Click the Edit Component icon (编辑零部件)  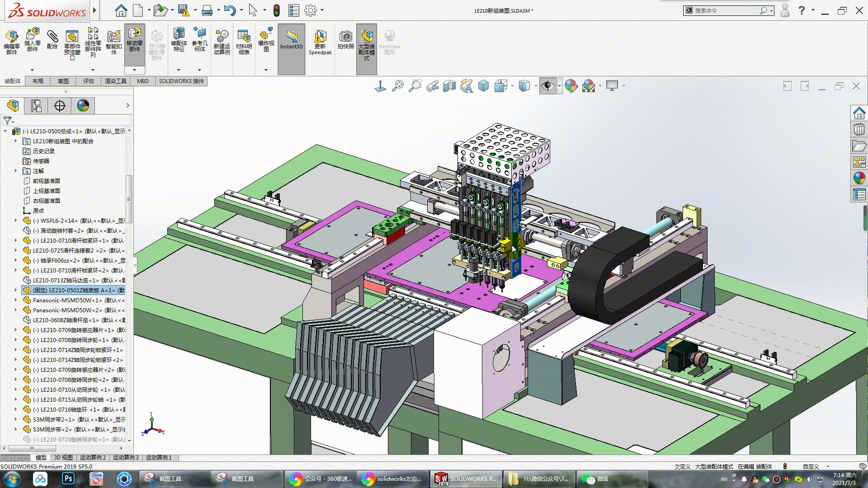pyautogui.click(x=12, y=42)
